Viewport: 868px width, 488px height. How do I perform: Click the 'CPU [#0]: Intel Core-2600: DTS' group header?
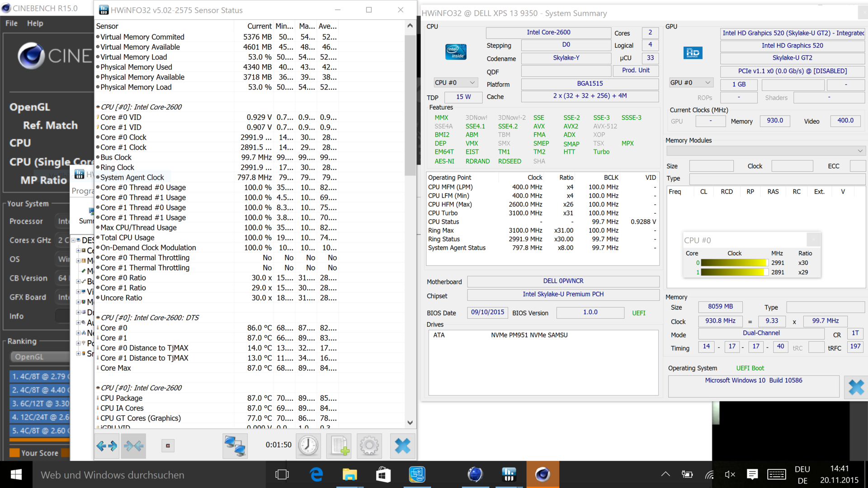click(x=150, y=318)
